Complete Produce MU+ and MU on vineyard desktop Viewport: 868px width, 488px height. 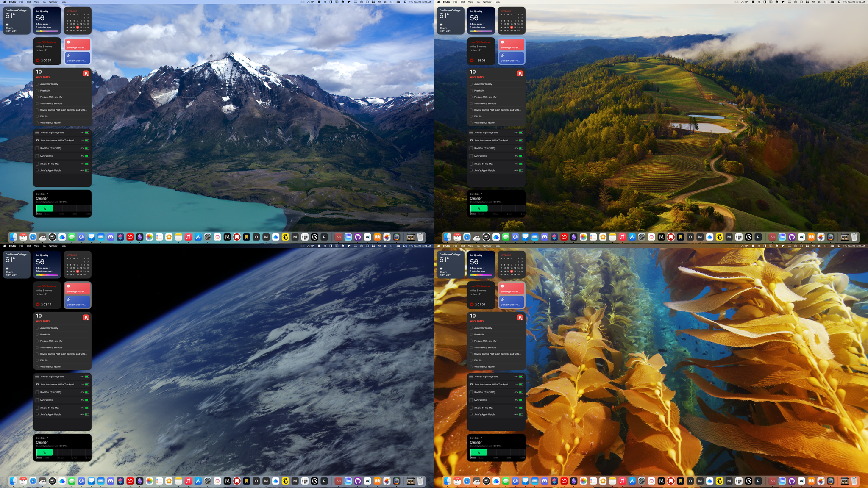point(471,97)
